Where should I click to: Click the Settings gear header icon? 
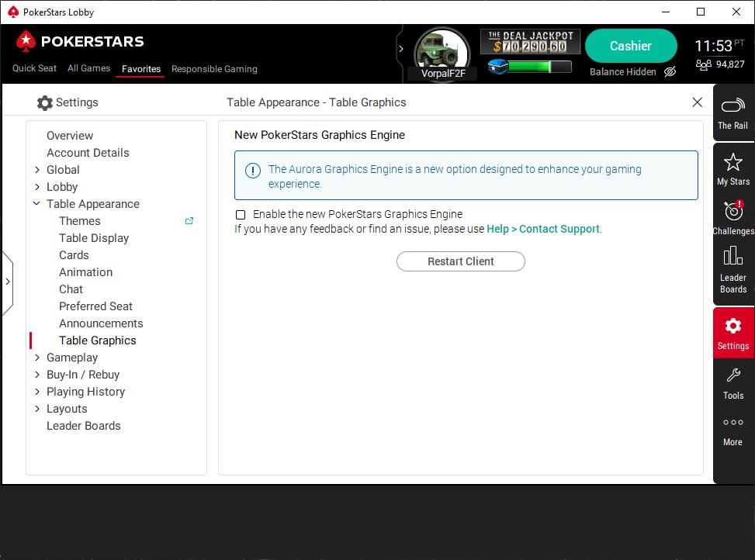pos(45,102)
